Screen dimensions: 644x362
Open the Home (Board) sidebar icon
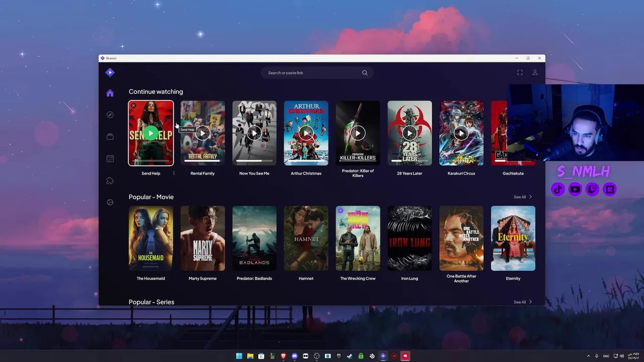[110, 93]
